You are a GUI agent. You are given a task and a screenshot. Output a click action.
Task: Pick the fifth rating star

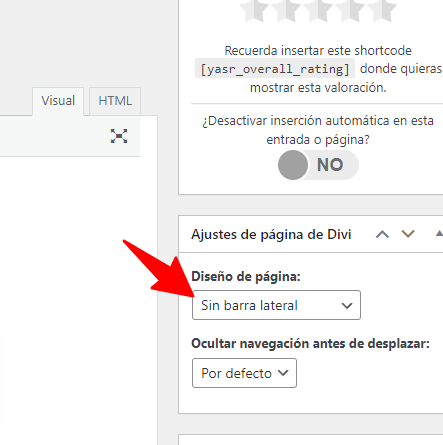(382, 11)
